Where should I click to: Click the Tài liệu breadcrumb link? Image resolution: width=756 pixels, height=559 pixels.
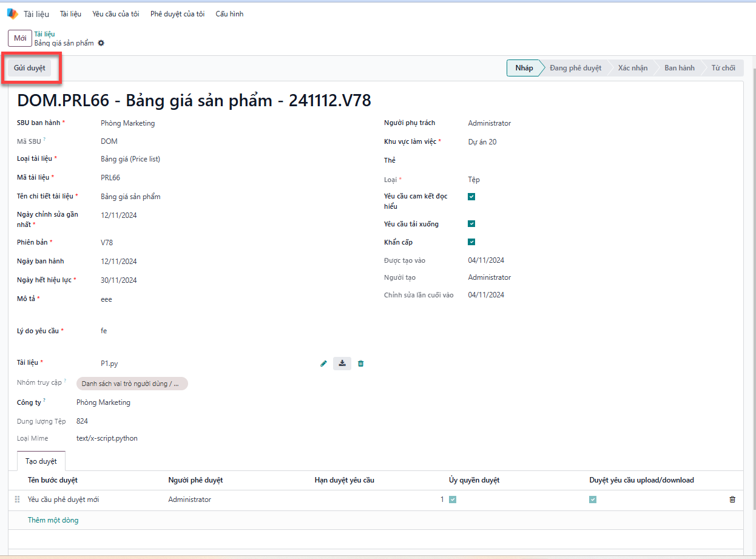(44, 34)
